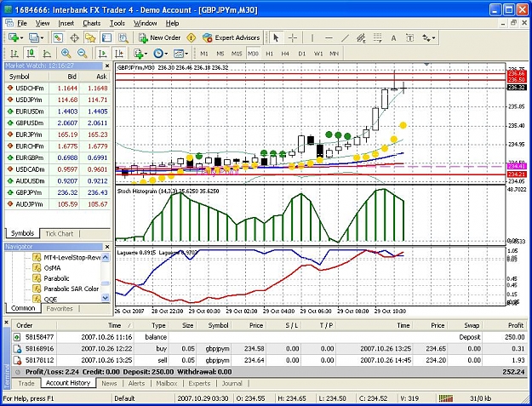Screen dimensions: 532x406
Task: Select the D1 timeframe
Action: coord(302,54)
